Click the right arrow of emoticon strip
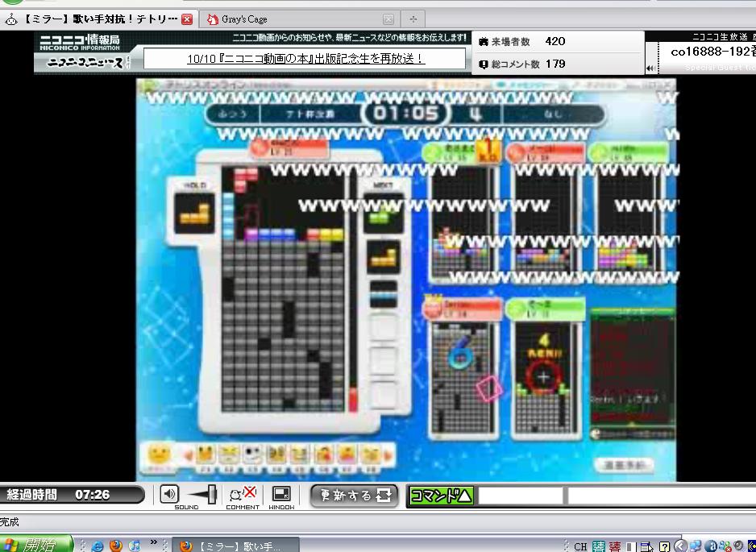 point(388,454)
